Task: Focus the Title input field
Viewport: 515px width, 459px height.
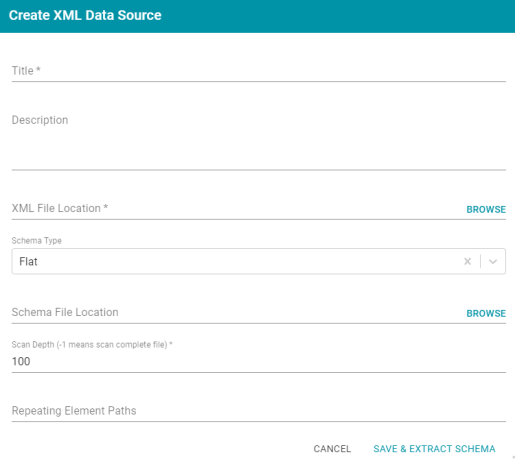Action: 259,71
